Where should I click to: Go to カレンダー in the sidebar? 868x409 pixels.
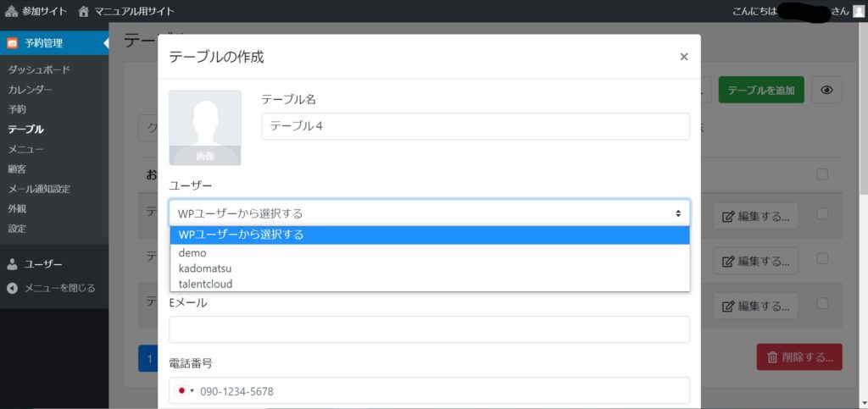31,90
